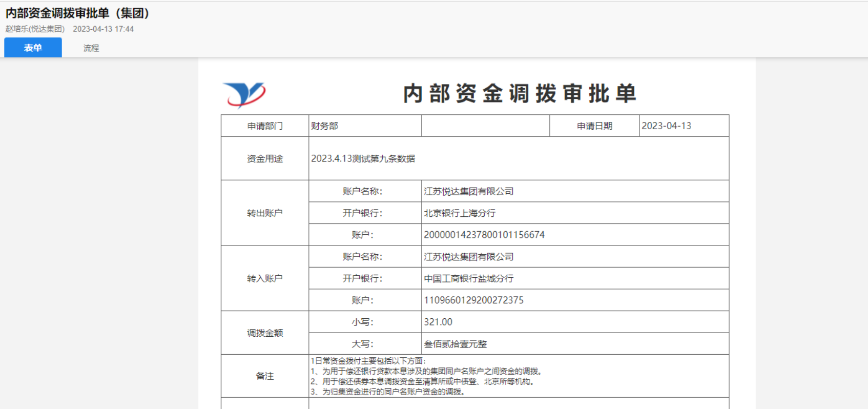Click the page heading 内部资金调拨审批单（集团）

[77, 13]
